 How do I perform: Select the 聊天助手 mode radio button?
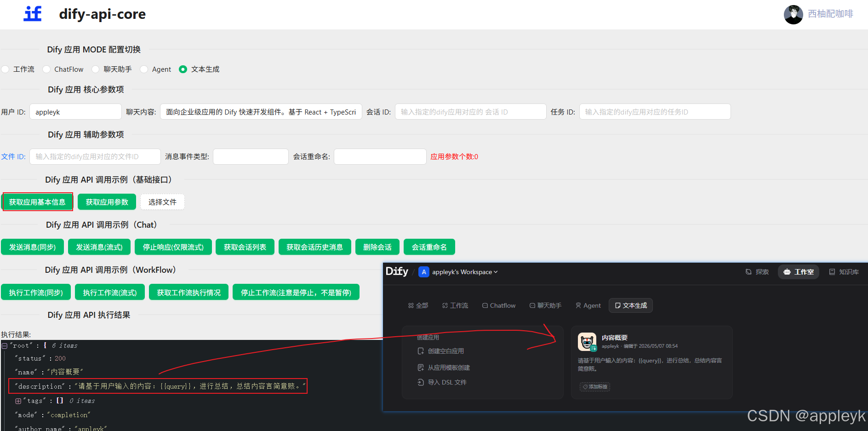pos(96,69)
